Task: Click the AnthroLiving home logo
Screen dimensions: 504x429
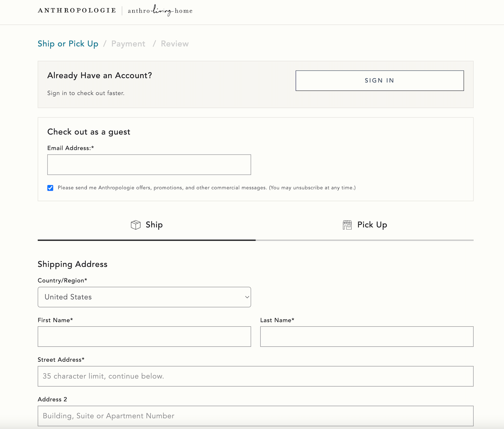Action: (160, 11)
